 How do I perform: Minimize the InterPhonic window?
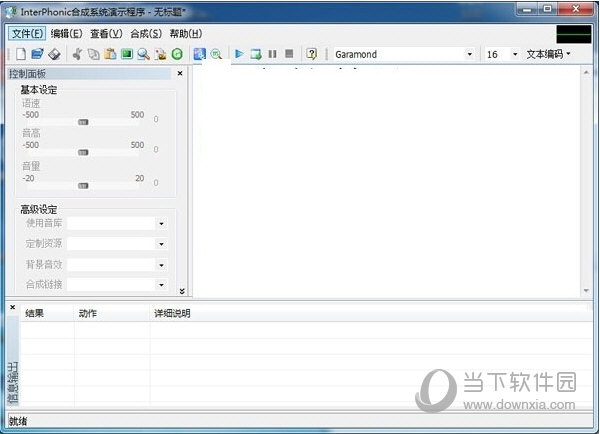(528, 9)
